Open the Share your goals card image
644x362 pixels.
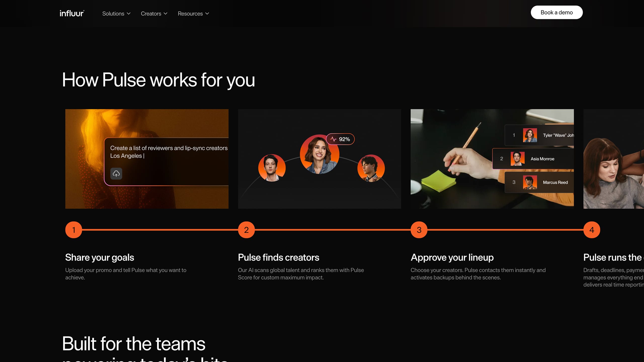[x=147, y=159]
